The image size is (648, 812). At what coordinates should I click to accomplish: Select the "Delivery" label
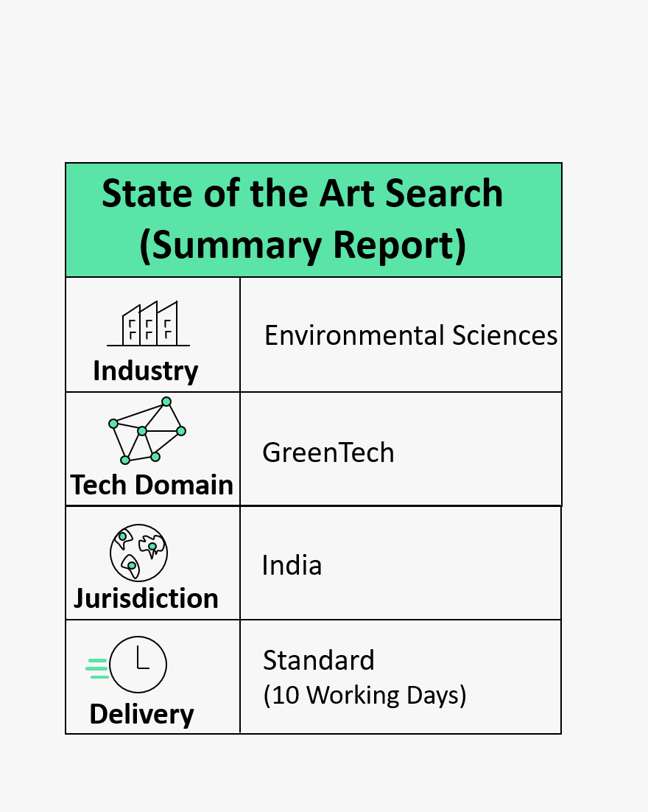pos(141,714)
